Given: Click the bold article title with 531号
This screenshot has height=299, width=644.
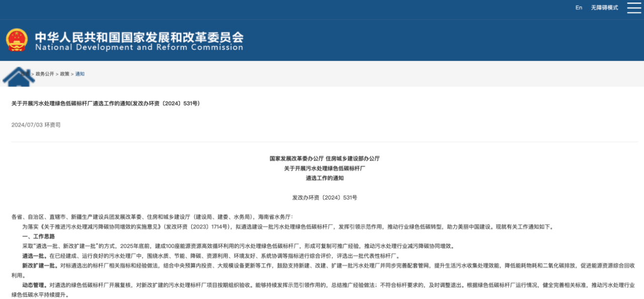Looking at the screenshot, I should coord(106,104).
